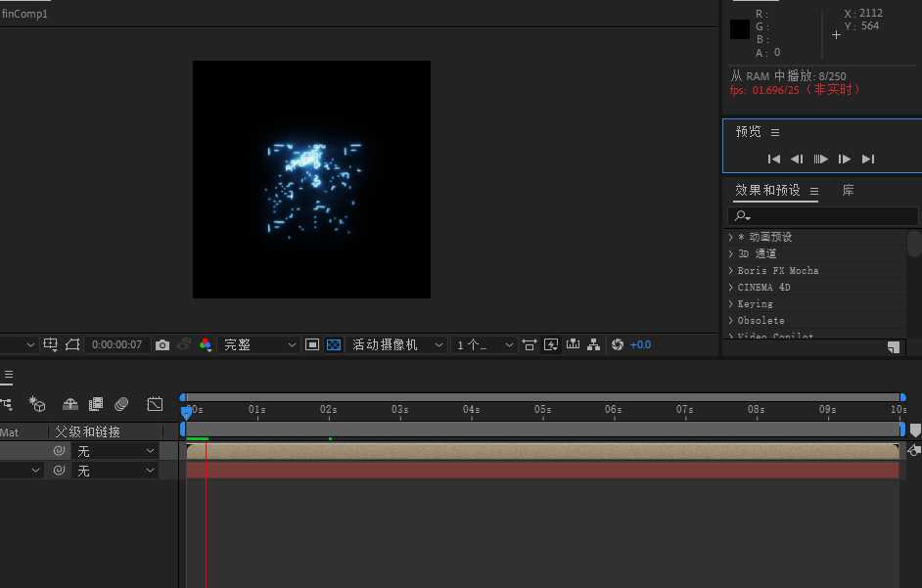This screenshot has width=922, height=588.
Task: Click the composition marker bin icon
Action: click(915, 430)
